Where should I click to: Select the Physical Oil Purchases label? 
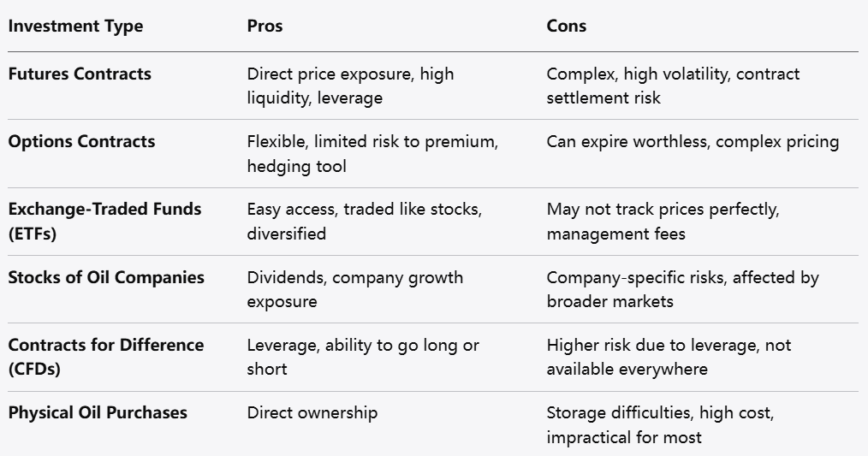pos(98,412)
